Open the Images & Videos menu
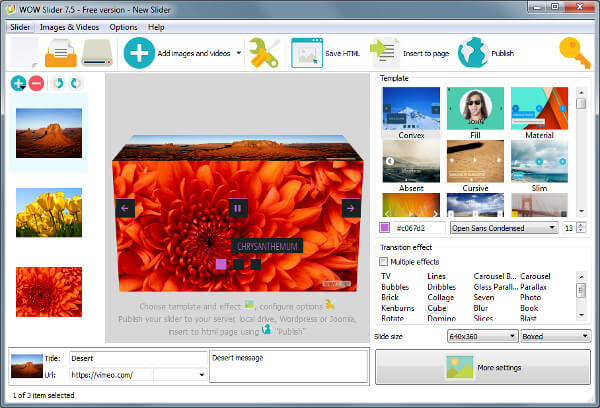 [x=70, y=27]
